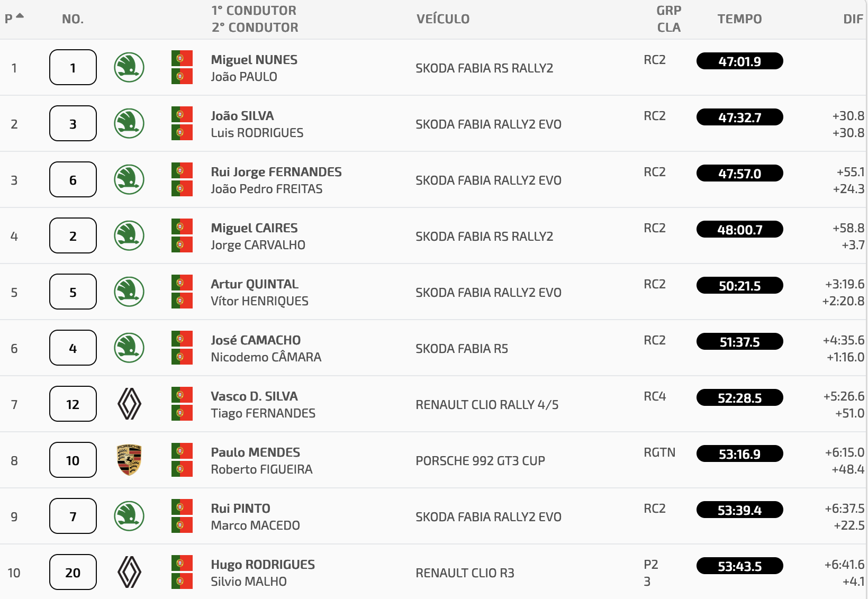Open driver Miguel NUNES entry
Screen dimensions: 868x599
(254, 59)
